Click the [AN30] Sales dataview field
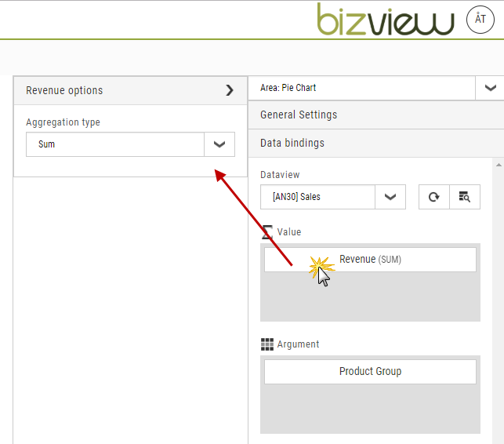This screenshot has height=444, width=504. coord(317,197)
